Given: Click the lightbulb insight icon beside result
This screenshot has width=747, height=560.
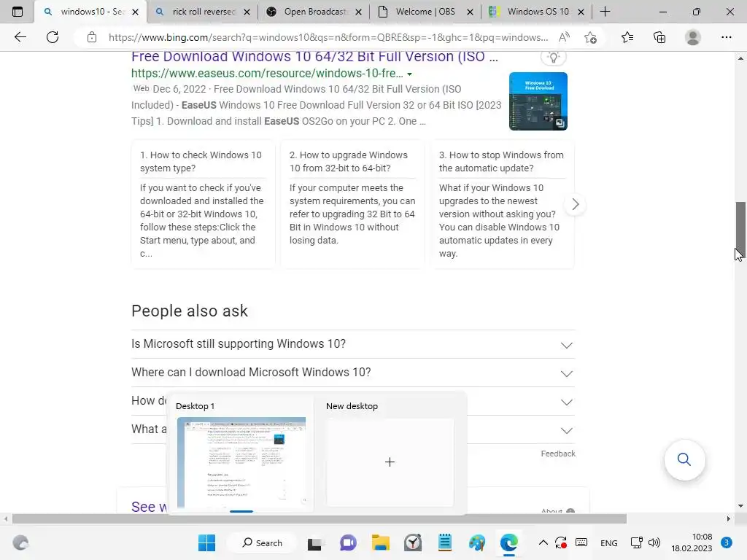Looking at the screenshot, I should [554, 58].
